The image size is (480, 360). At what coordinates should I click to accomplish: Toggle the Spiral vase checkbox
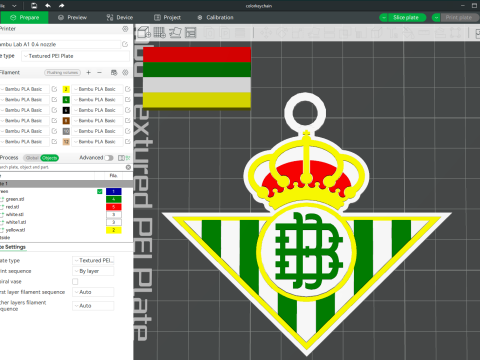(x=75, y=282)
